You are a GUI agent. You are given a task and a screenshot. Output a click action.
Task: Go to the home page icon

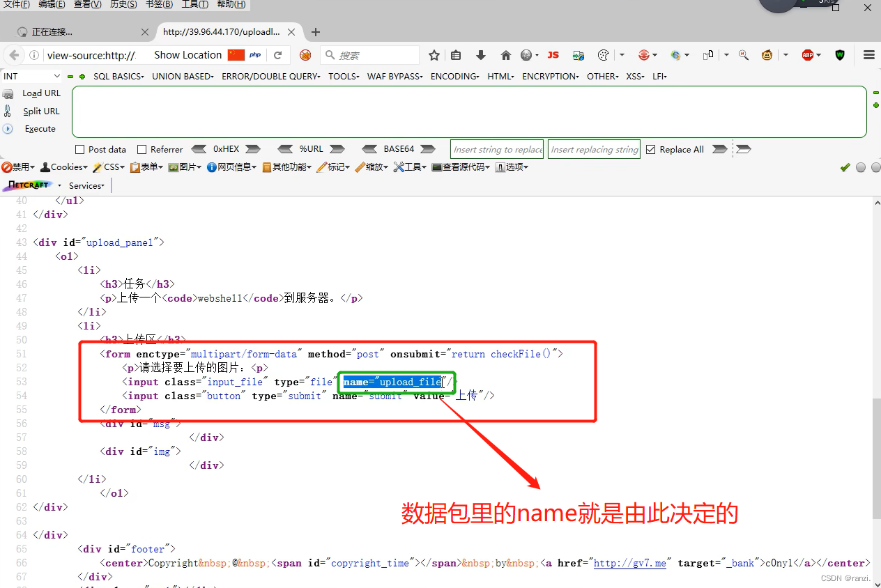(506, 55)
